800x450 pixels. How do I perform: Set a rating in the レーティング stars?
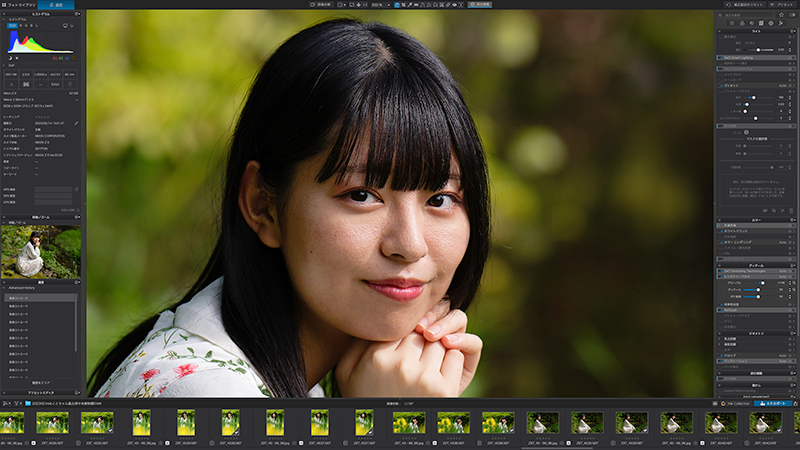pyautogui.click(x=42, y=117)
